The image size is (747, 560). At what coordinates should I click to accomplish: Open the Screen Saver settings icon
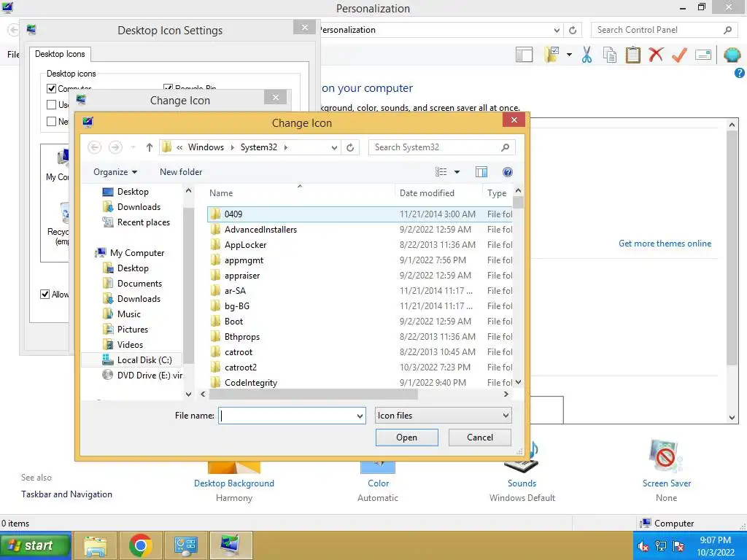click(666, 457)
